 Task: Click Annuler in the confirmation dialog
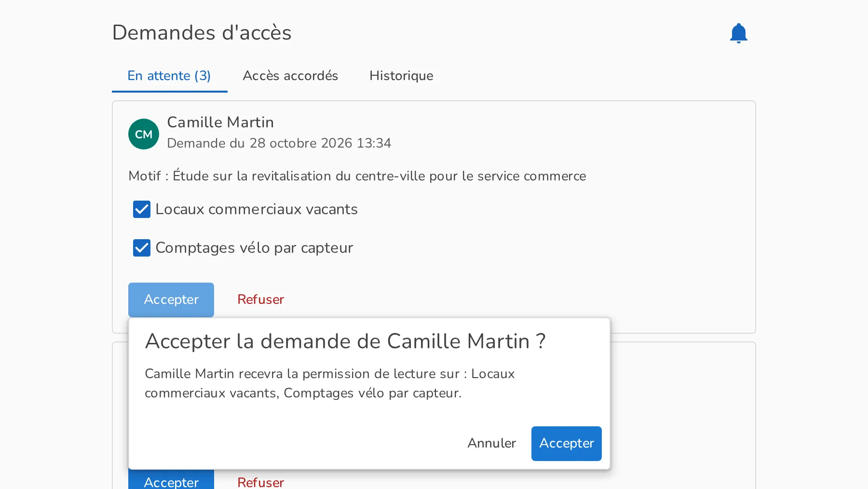491,443
